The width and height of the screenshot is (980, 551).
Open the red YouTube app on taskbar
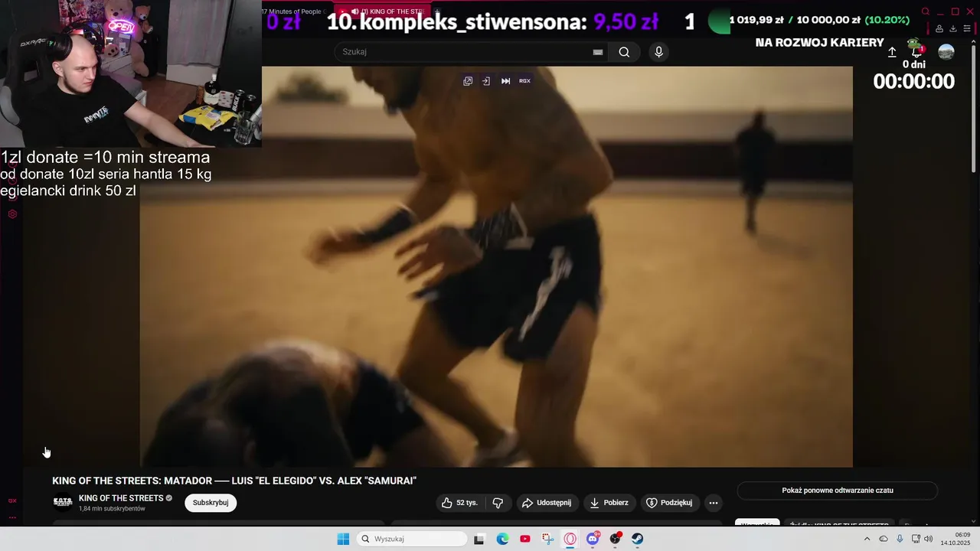click(x=524, y=539)
